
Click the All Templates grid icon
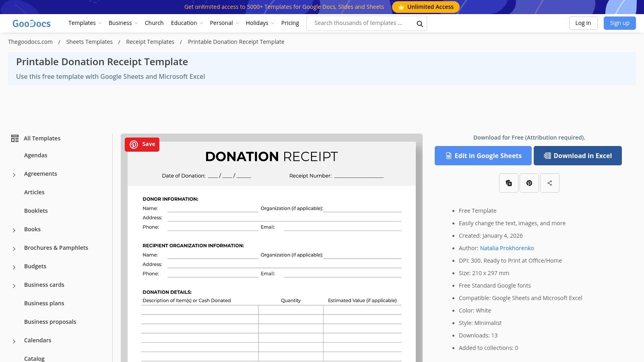coord(15,138)
